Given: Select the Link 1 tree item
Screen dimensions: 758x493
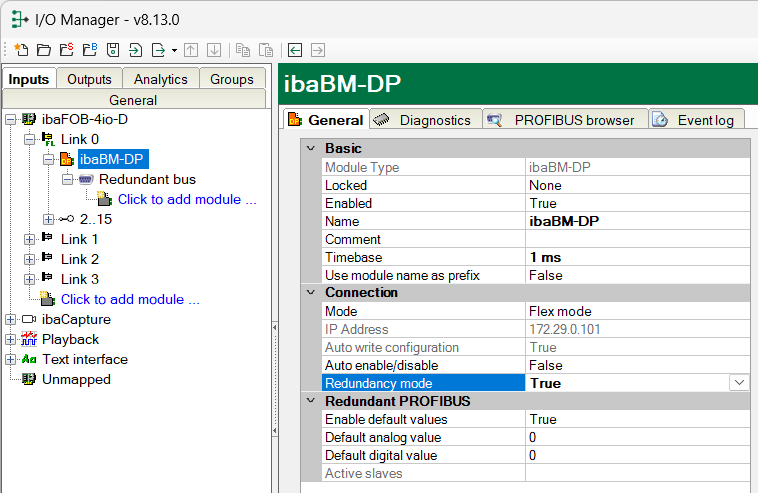Looking at the screenshot, I should [x=79, y=239].
